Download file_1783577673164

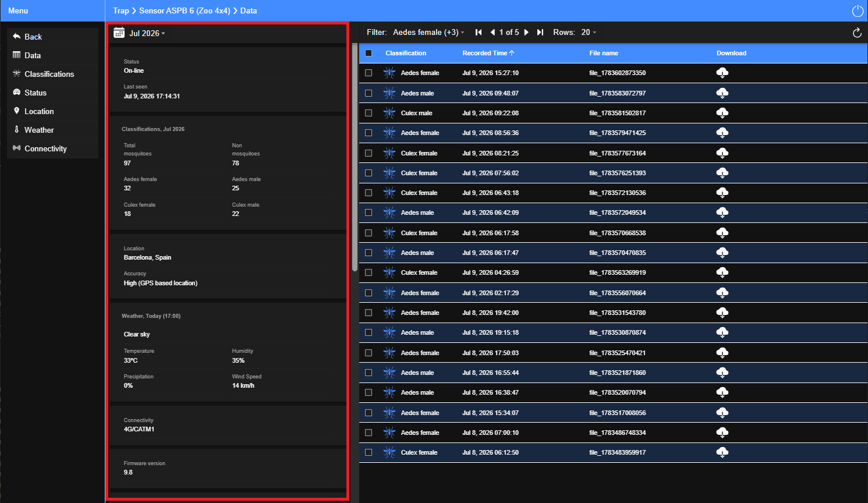(722, 153)
